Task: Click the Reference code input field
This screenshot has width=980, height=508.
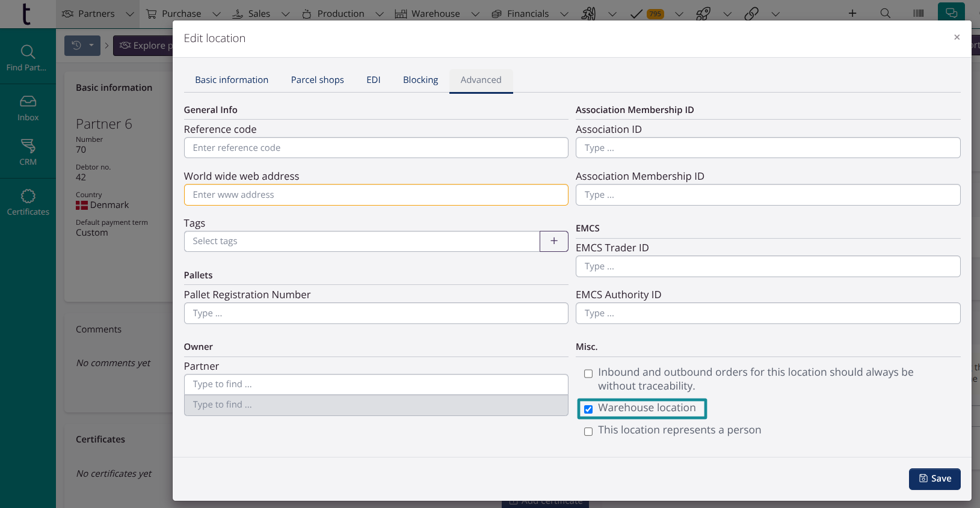Action: click(376, 148)
